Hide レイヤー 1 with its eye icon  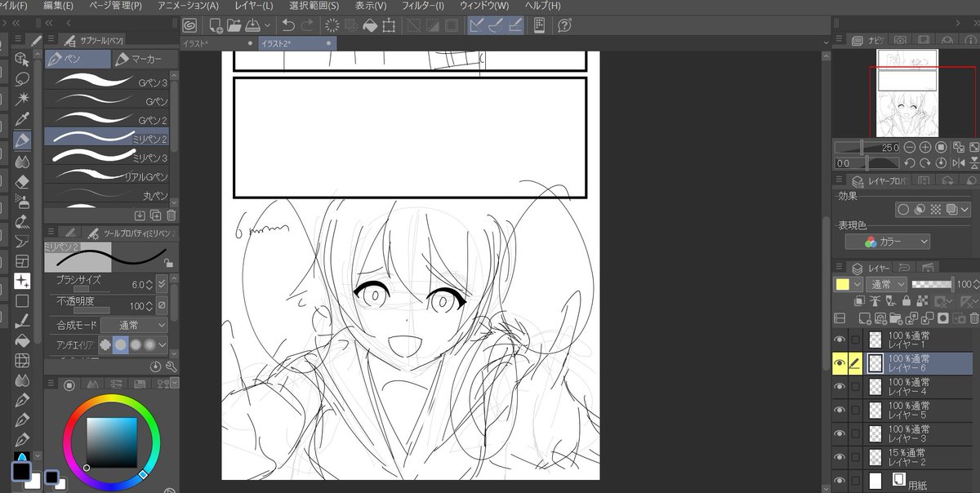tap(840, 340)
